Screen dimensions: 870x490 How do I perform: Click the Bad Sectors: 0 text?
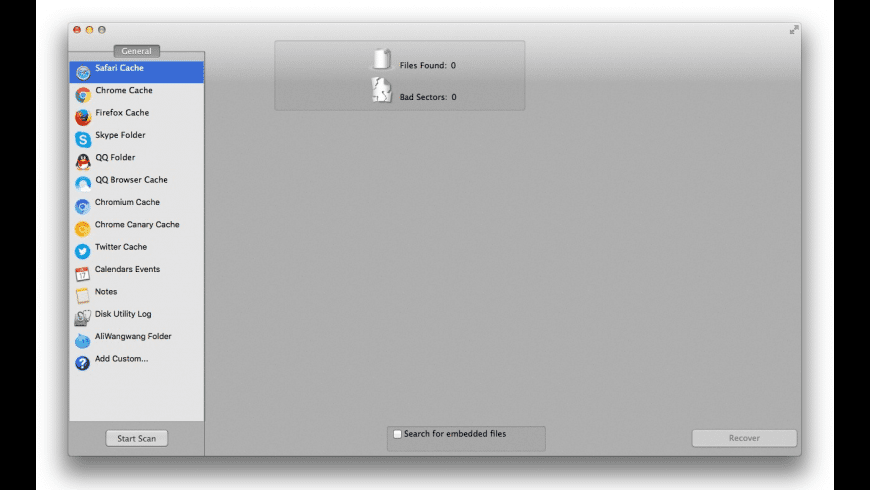pyautogui.click(x=428, y=97)
